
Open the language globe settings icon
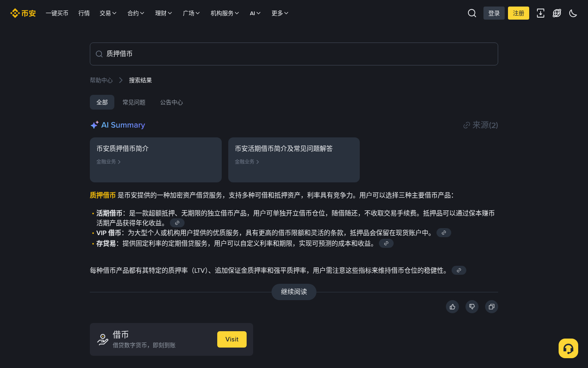(x=557, y=13)
